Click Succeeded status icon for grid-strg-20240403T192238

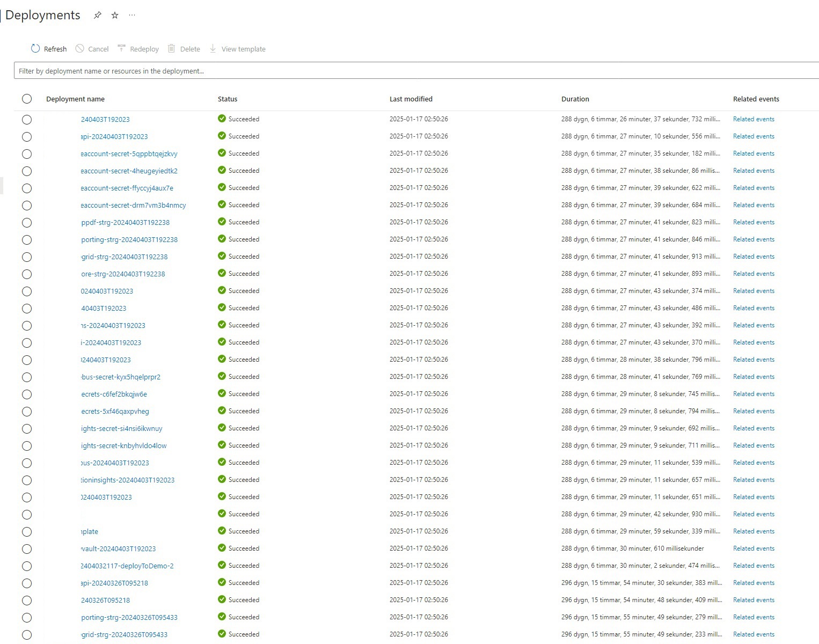coord(222,256)
